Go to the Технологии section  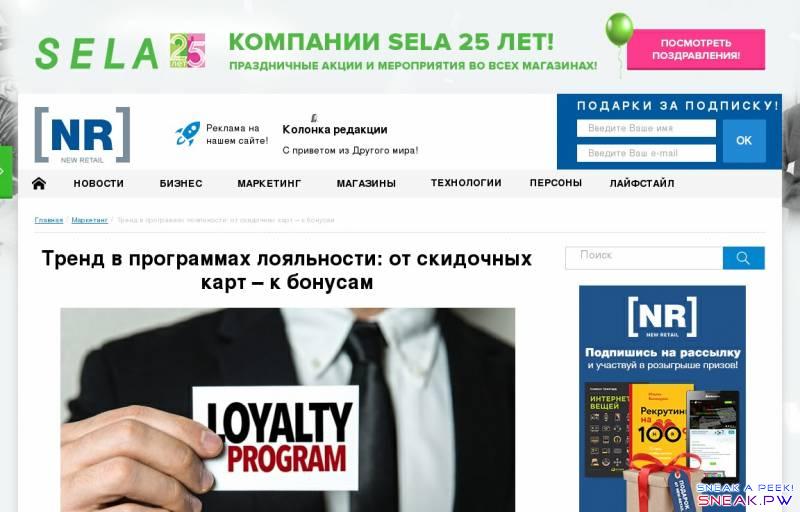466,183
